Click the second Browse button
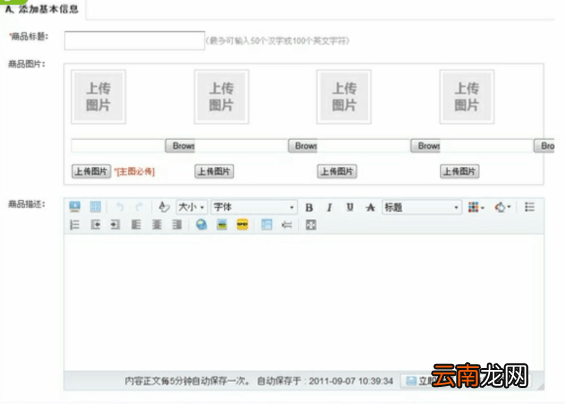Viewport: 565px width, 404px height. (x=303, y=146)
